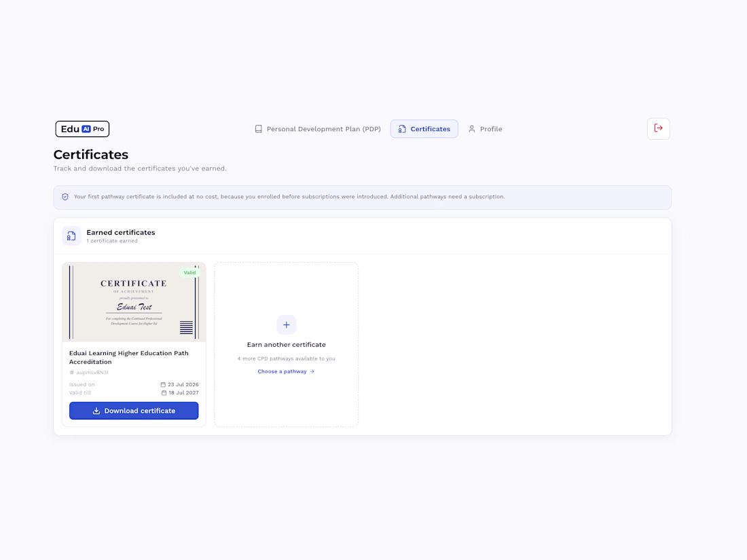Click the calendar icon beside 23 Jul 2026
This screenshot has width=747, height=560.
pyautogui.click(x=163, y=384)
